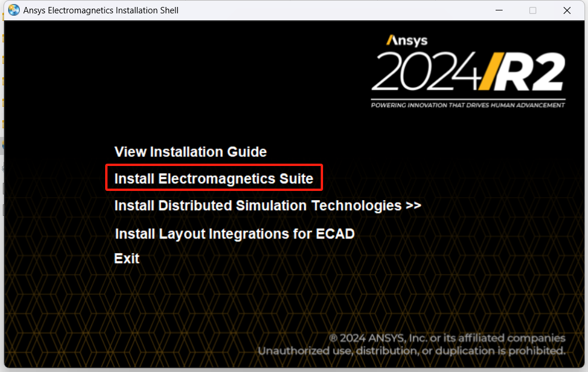The height and width of the screenshot is (372, 588).
Task: Open View Installation Guide
Action: 191,151
